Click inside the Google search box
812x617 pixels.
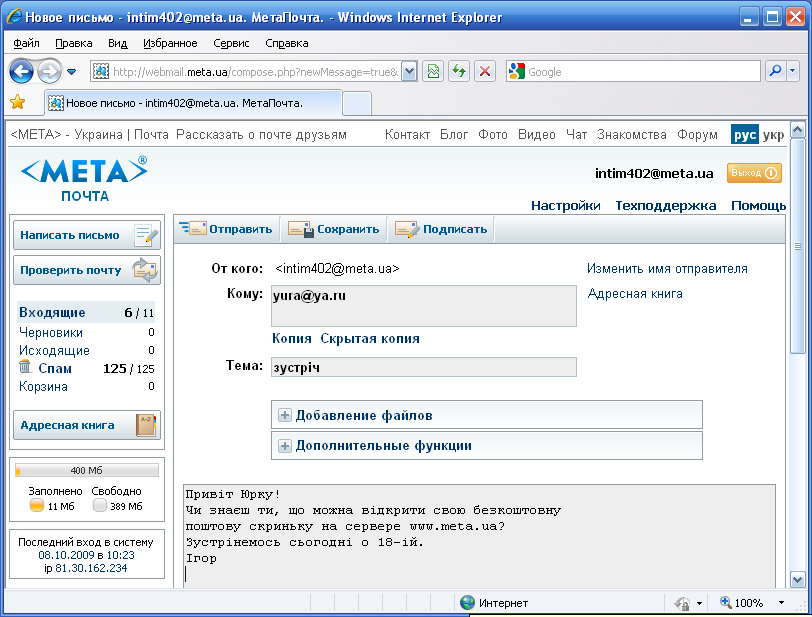642,71
